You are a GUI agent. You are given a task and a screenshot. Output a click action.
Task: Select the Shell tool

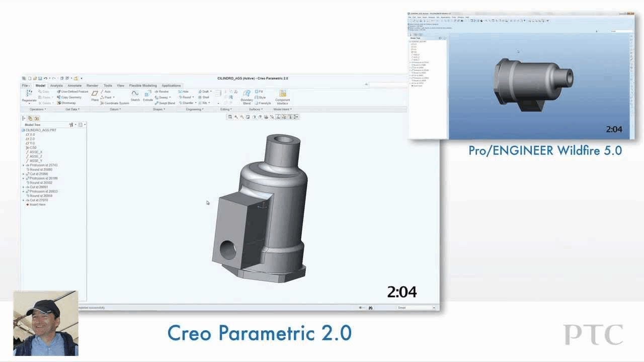[x=203, y=97]
